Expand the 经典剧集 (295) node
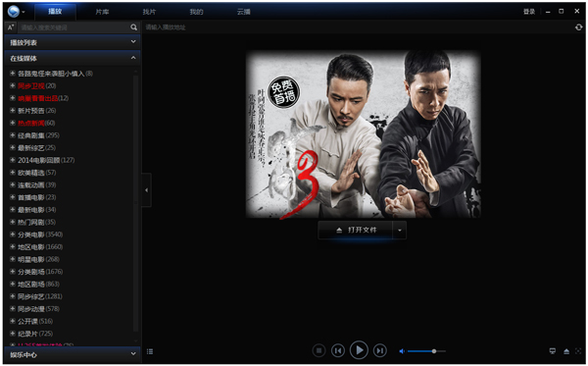The image size is (588, 366). point(13,135)
